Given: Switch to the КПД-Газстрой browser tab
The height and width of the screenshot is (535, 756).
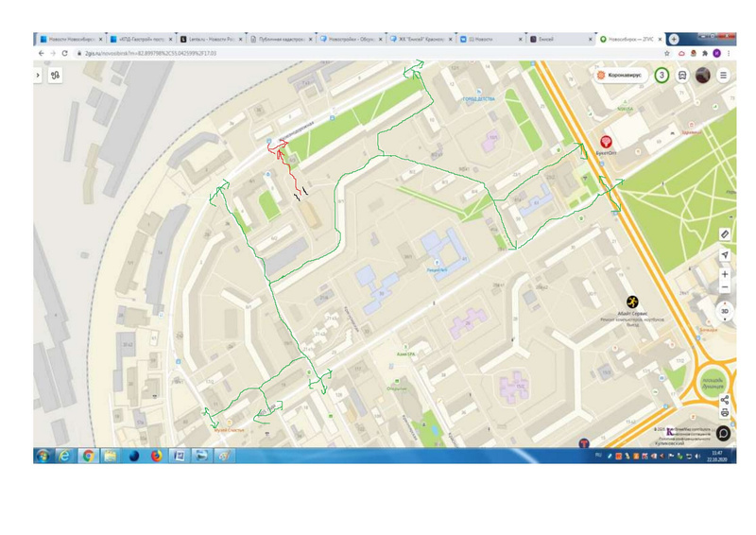Looking at the screenshot, I should coord(140,39).
